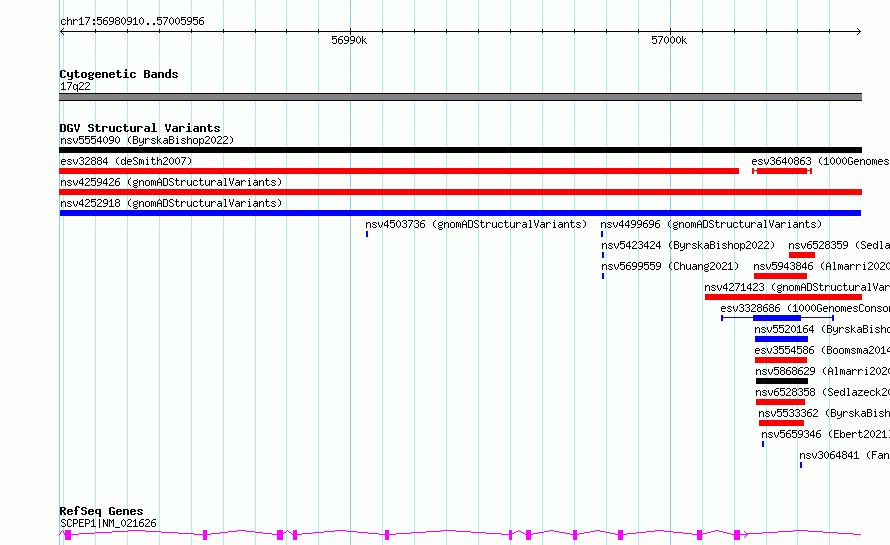Click the nsv6528359 red variant bar
The width and height of the screenshot is (890, 545).
(801, 255)
